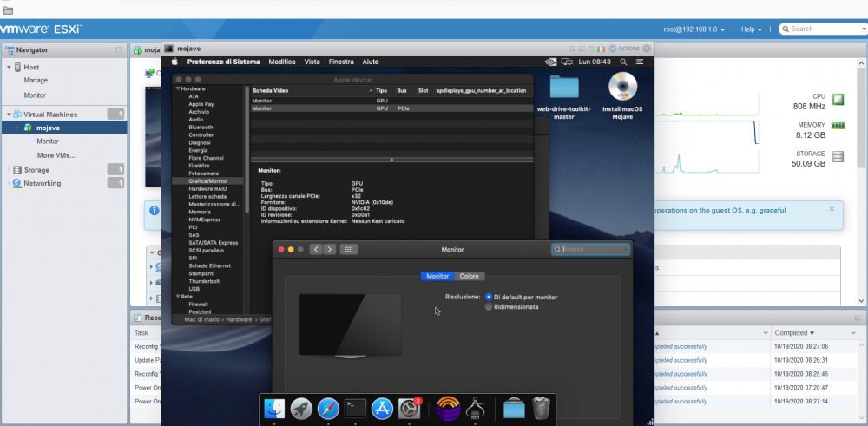Go forward in Monitor preferences
The width and height of the screenshot is (868, 426).
[329, 250]
